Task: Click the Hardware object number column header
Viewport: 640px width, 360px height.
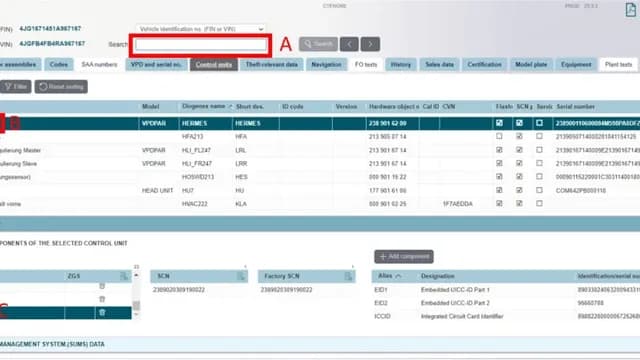Action: 393,107
